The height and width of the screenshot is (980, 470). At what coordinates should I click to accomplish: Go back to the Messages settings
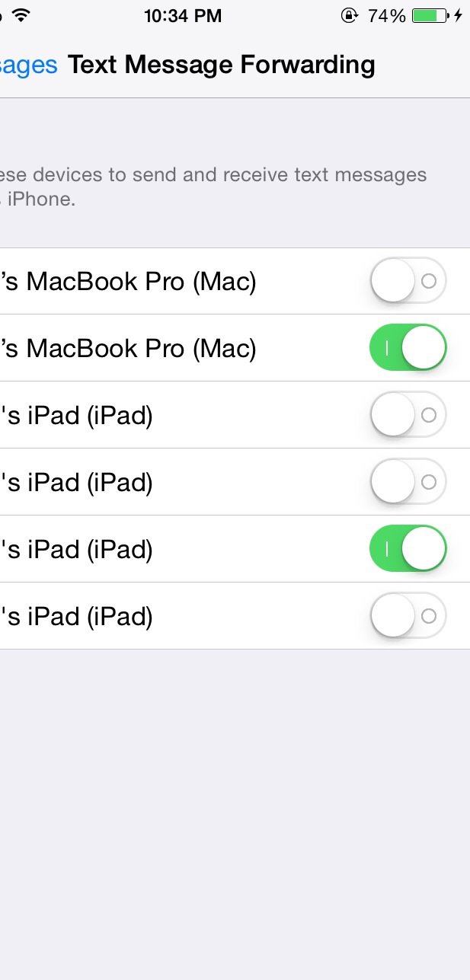point(28,65)
